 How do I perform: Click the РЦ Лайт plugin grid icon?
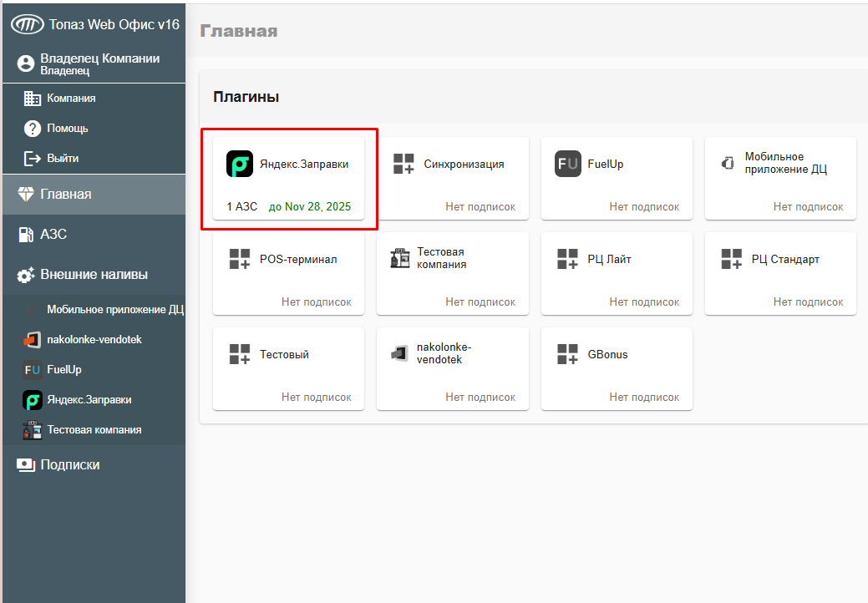click(x=567, y=259)
